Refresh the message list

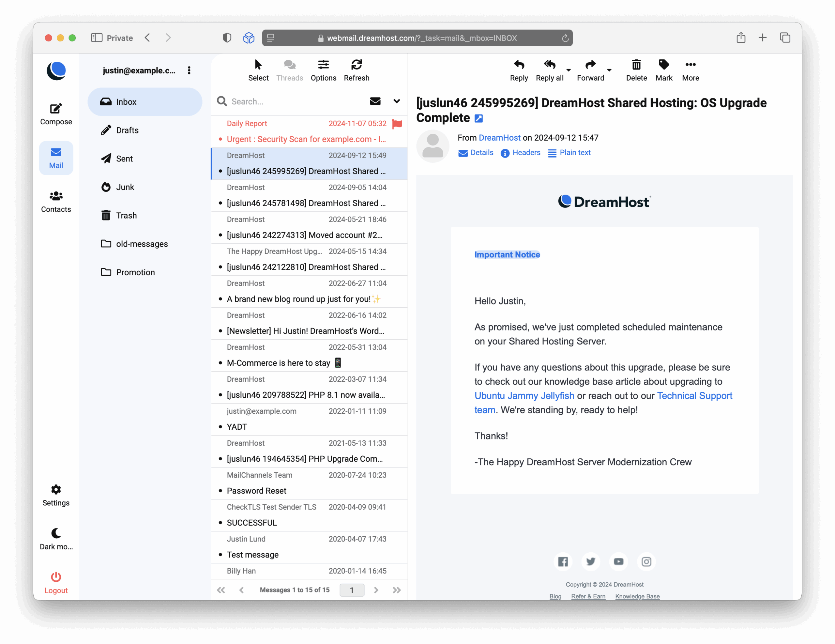pyautogui.click(x=356, y=70)
